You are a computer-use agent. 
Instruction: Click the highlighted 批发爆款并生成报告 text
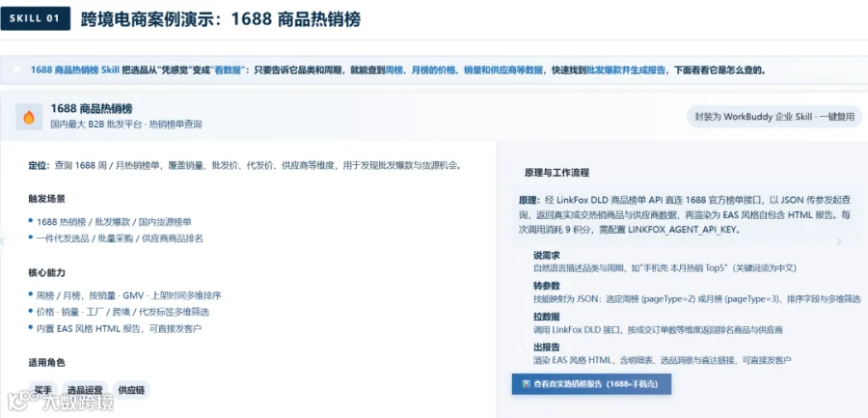[626, 70]
